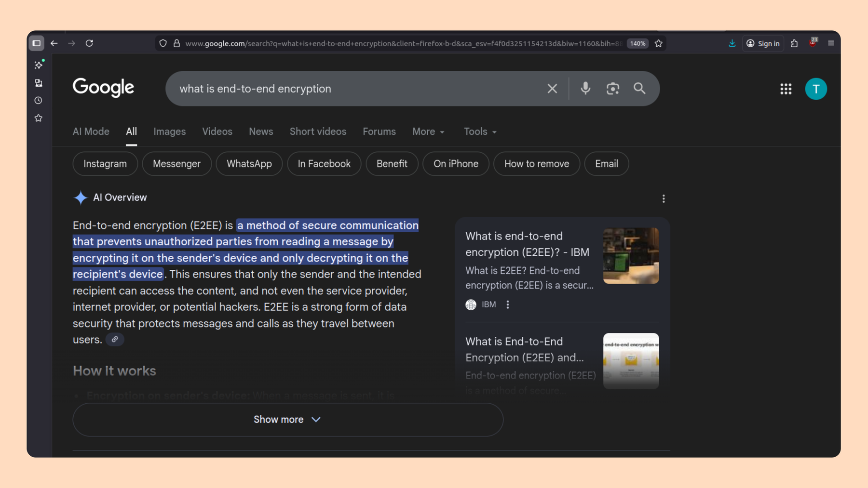
Task: Click the IBM article thumbnail
Action: point(631,256)
